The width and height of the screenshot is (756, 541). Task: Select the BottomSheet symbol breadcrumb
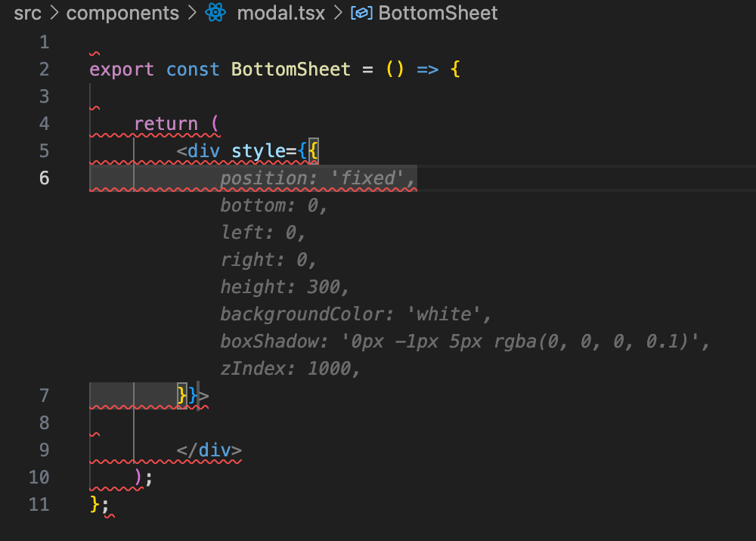(x=438, y=13)
